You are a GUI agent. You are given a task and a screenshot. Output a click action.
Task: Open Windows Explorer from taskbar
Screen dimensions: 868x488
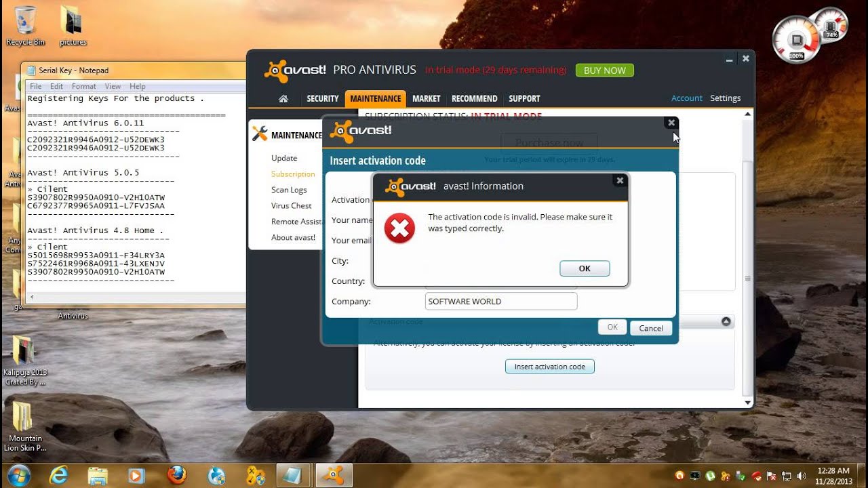pyautogui.click(x=98, y=475)
